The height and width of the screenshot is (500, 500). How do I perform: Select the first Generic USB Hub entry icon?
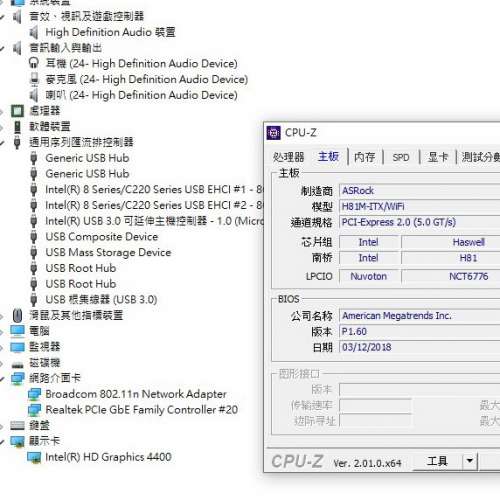point(33,158)
